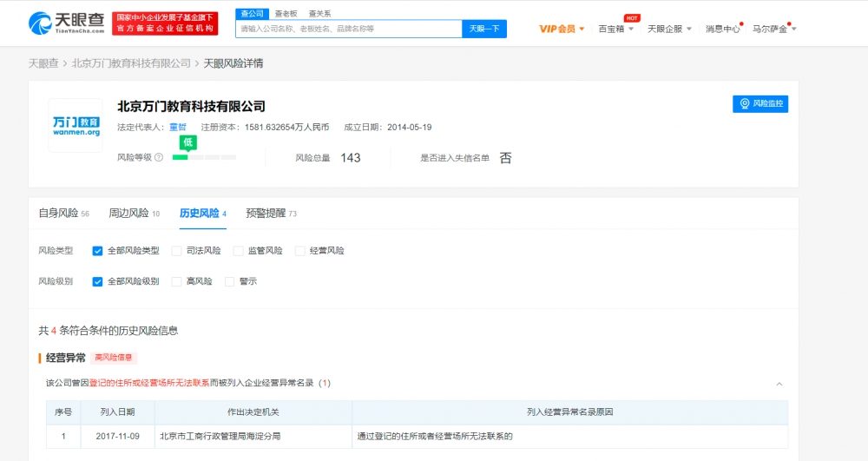Check the 司法风险 checkbox
This screenshot has height=461, width=868.
(x=176, y=251)
